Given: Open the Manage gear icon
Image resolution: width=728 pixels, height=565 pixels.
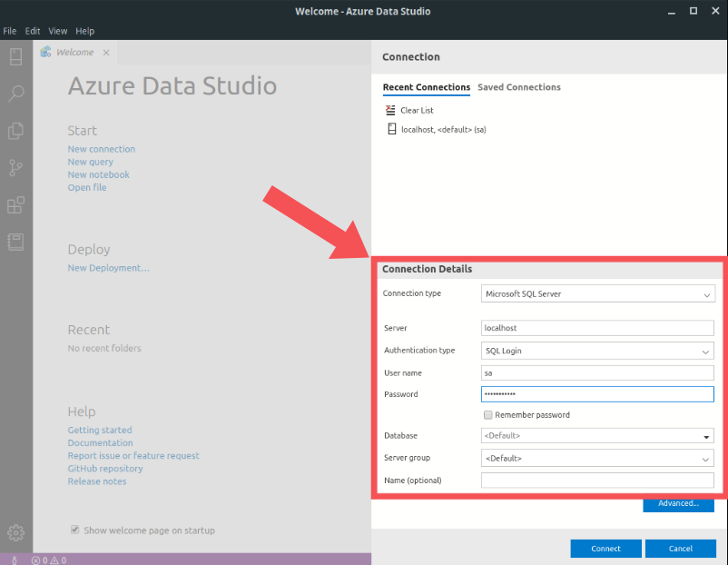Looking at the screenshot, I should (15, 532).
